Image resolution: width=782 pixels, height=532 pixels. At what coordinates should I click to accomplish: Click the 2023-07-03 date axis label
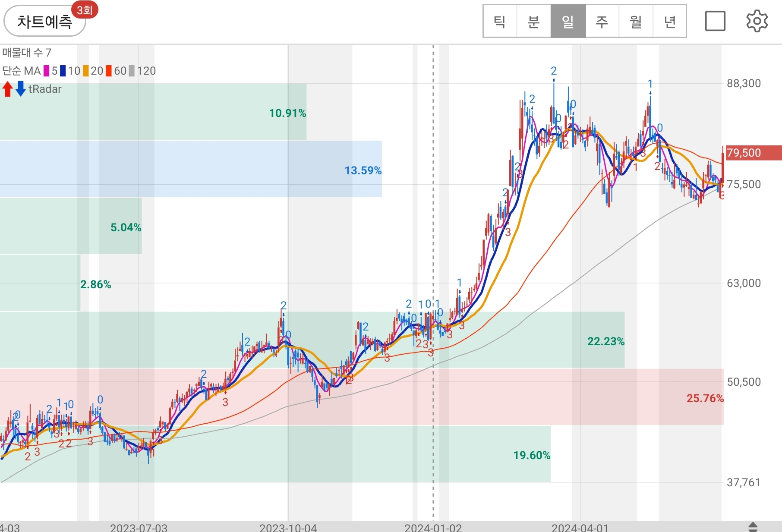139,527
